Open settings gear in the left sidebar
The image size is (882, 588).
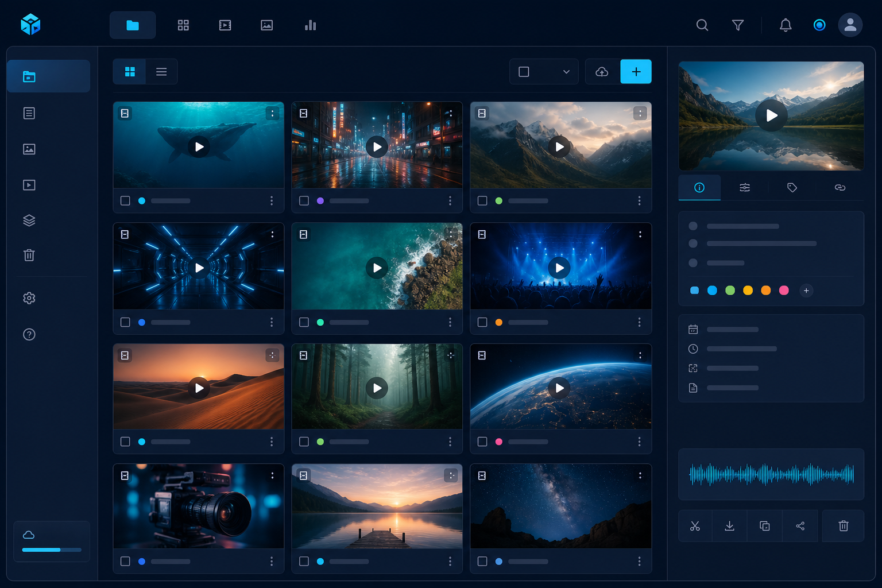coord(29,298)
